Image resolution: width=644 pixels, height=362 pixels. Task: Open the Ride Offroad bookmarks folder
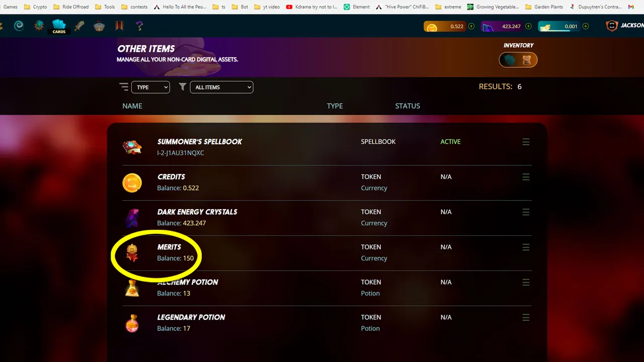pyautogui.click(x=70, y=7)
